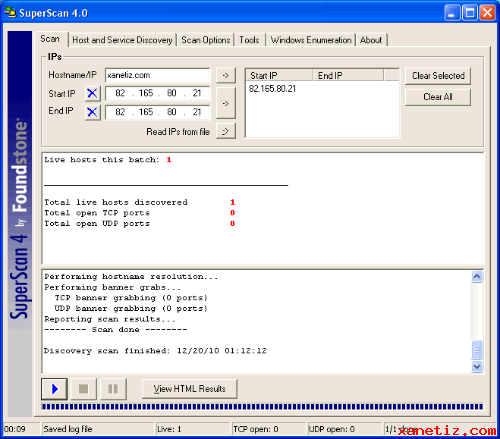The height and width of the screenshot is (439, 500).
Task: Minimize the SuperScan 4.0 window
Action: pyautogui.click(x=452, y=13)
